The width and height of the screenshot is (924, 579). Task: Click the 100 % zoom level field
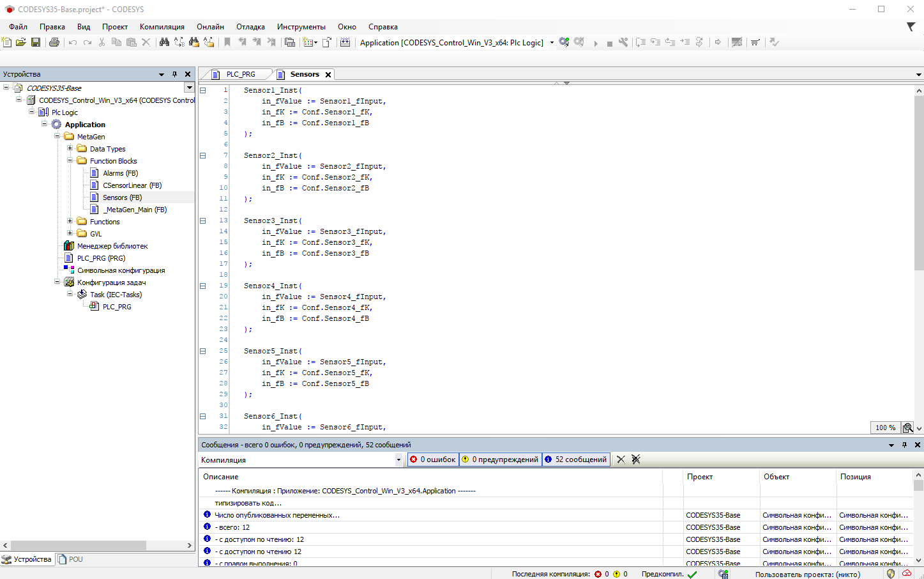pos(886,428)
